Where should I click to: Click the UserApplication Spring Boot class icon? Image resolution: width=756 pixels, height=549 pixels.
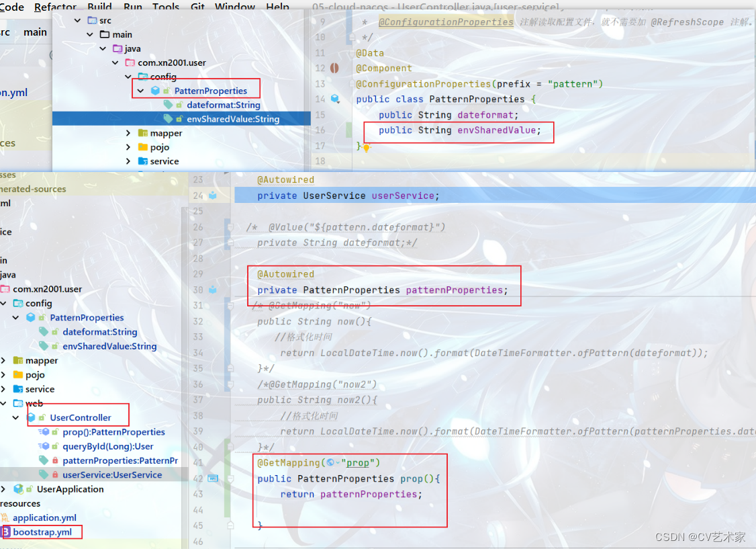coord(18,489)
